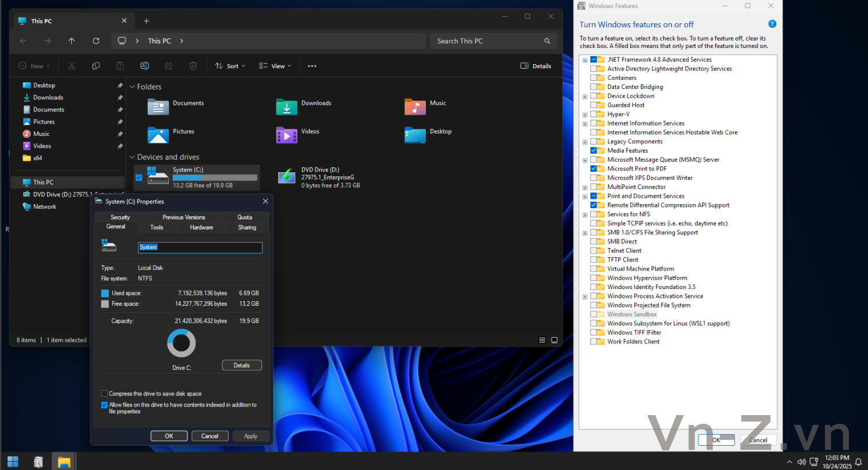868x470 pixels.
Task: Click the drive name text field
Action: click(200, 247)
